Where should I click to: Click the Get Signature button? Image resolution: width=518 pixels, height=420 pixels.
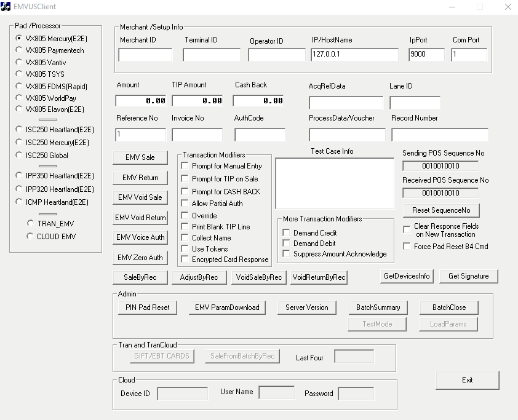click(x=468, y=276)
